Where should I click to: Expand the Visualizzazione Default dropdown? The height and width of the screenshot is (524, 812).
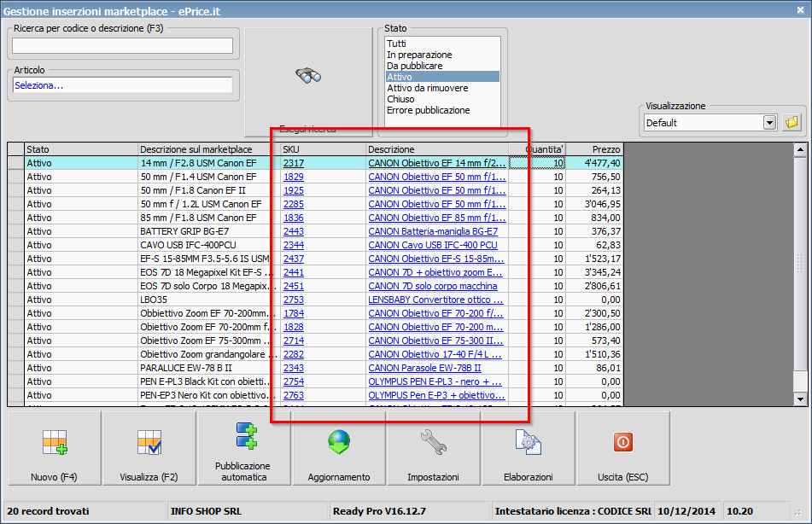pyautogui.click(x=769, y=123)
